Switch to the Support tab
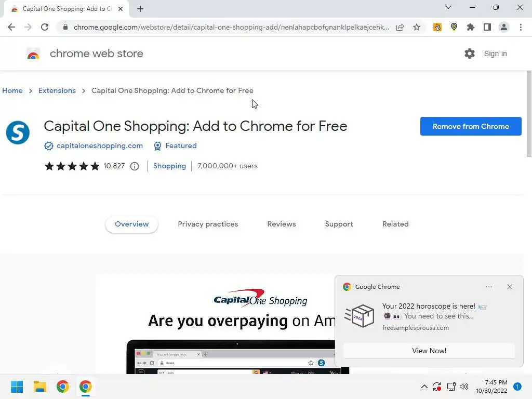Image resolution: width=532 pixels, height=399 pixels. click(x=339, y=224)
